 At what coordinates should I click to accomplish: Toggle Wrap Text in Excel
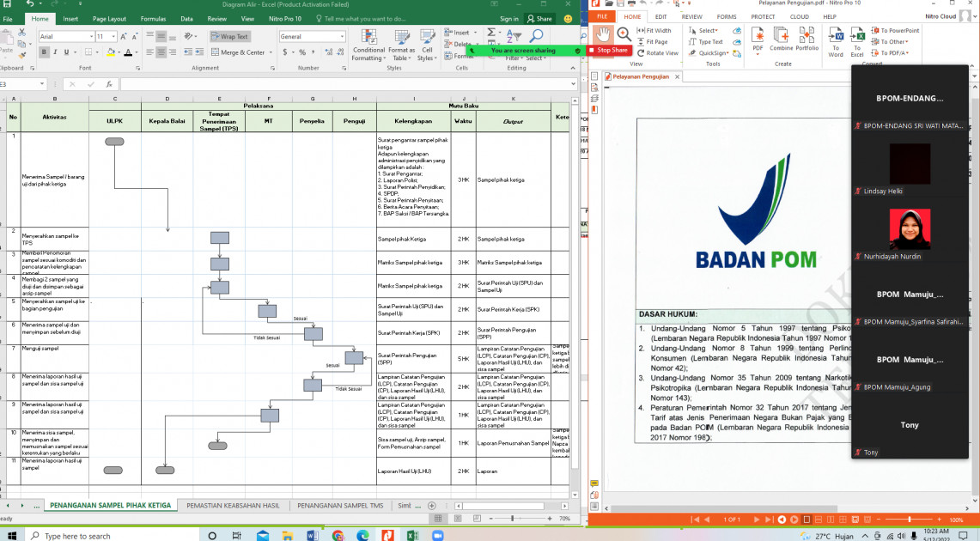click(x=230, y=36)
